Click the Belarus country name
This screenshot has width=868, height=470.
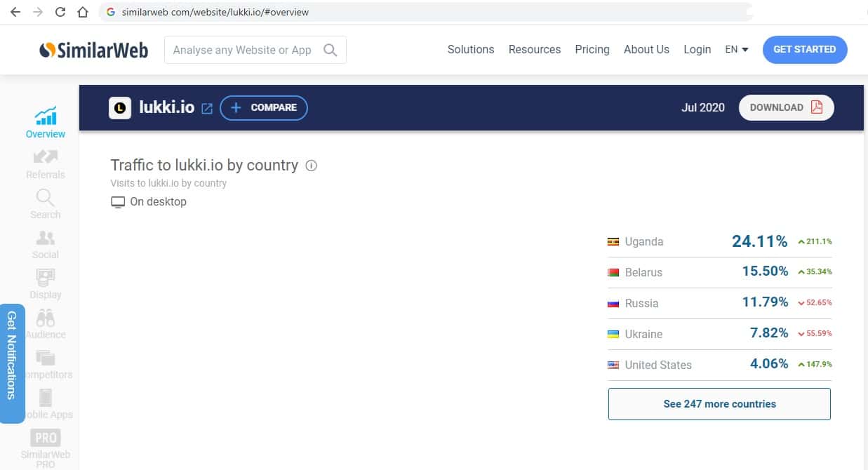click(643, 272)
